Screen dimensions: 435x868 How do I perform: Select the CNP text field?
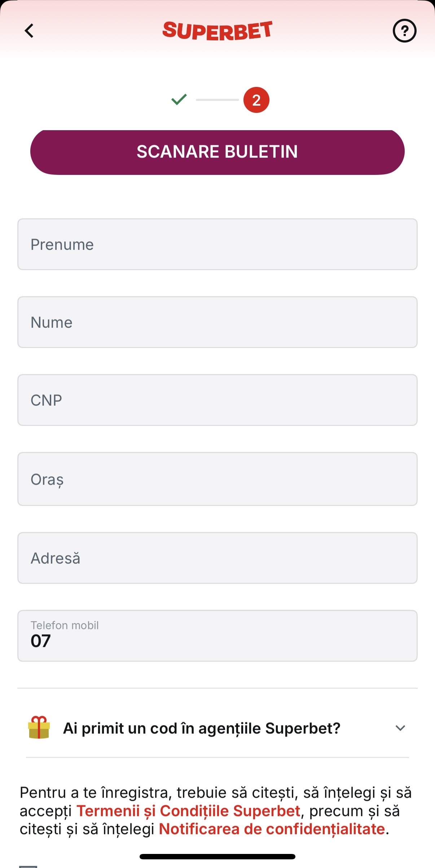217,400
